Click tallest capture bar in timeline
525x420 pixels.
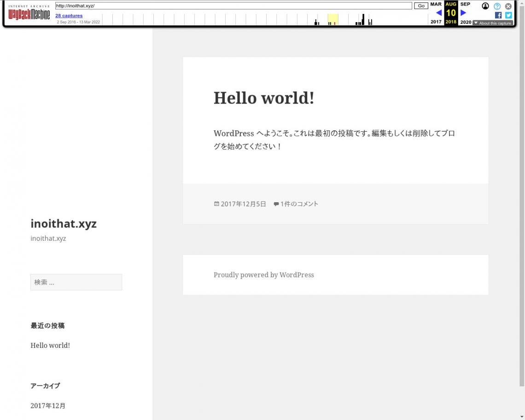[363, 19]
